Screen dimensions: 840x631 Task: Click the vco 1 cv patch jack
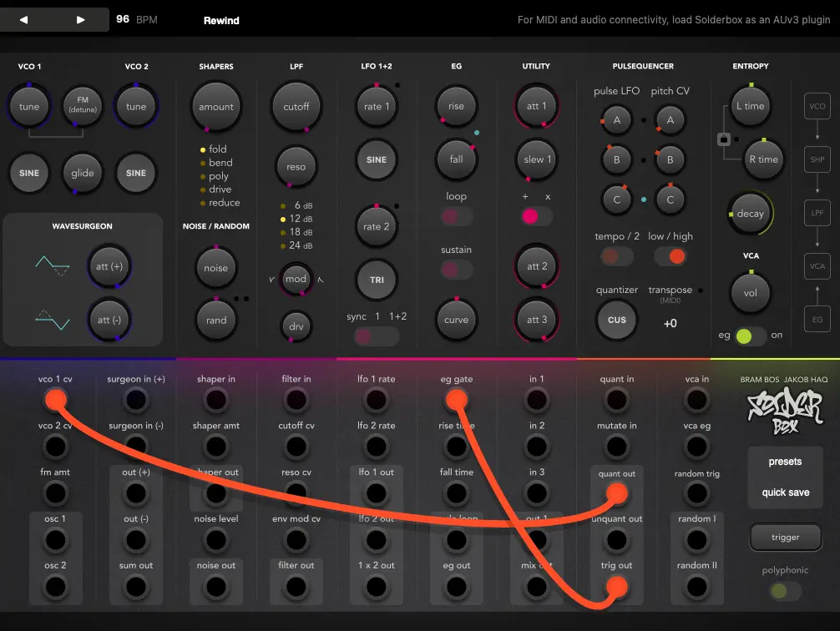click(x=56, y=400)
